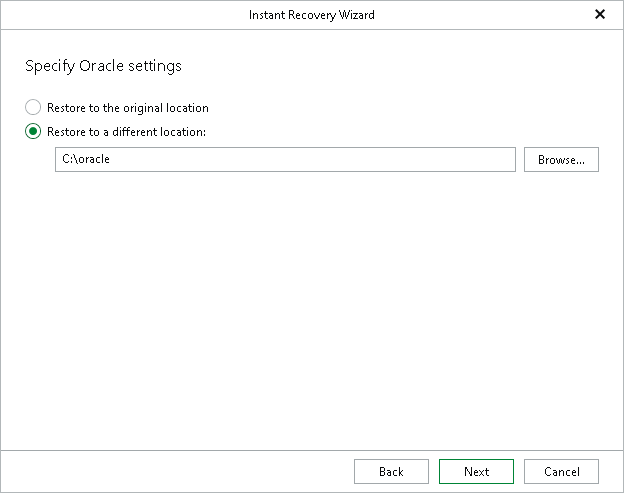Click blank title bar area left of title
The image size is (624, 493).
120,15
